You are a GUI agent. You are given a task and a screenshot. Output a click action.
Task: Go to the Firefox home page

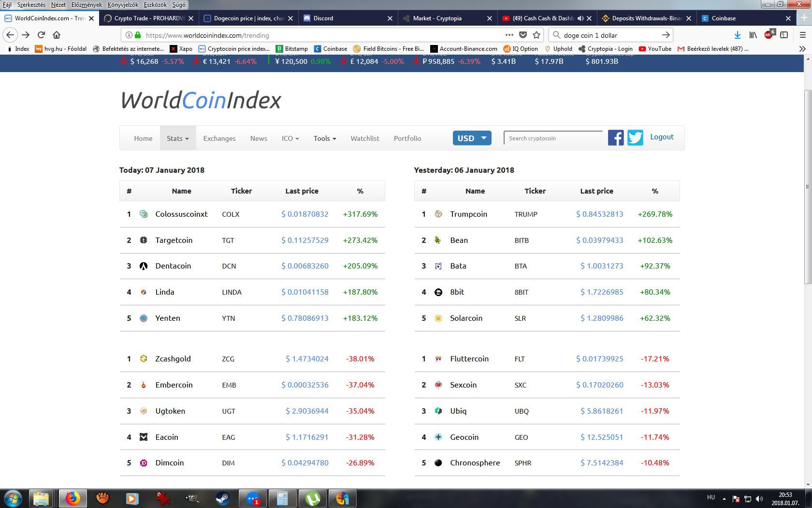(x=57, y=35)
